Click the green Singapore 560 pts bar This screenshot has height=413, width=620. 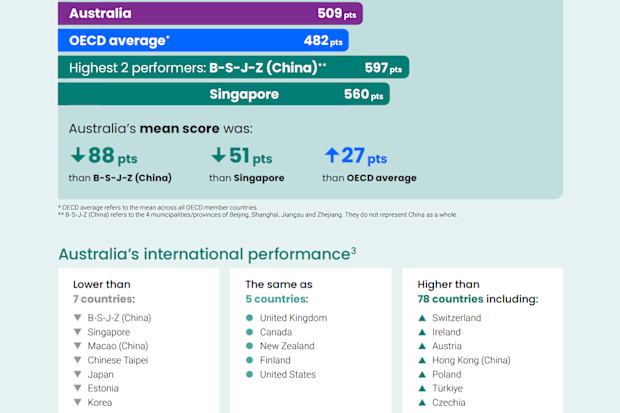[224, 94]
